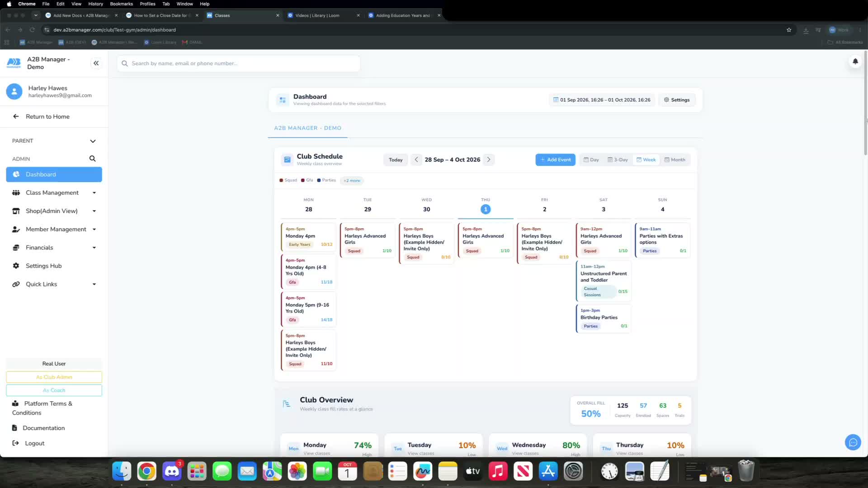Collapse the sidebar with double-chevron icon

(96, 63)
